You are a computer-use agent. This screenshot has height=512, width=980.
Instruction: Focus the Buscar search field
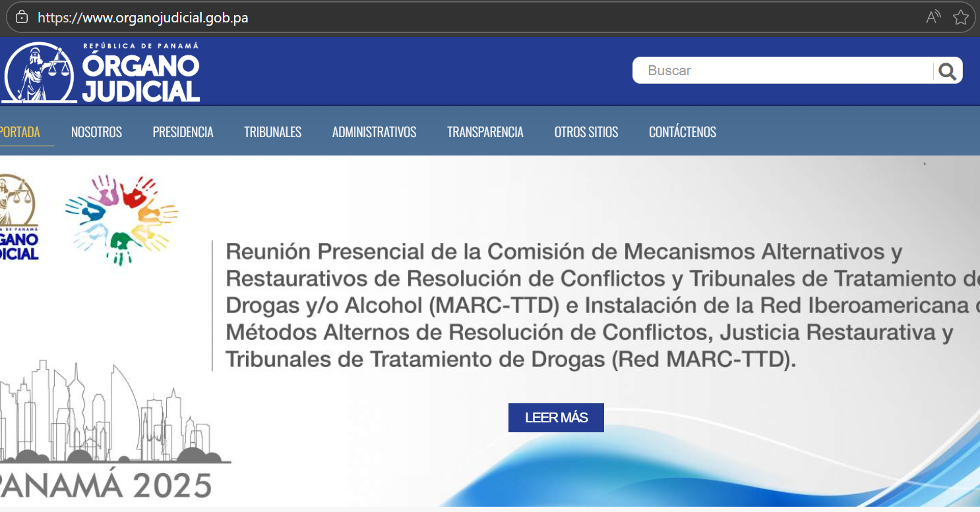781,71
